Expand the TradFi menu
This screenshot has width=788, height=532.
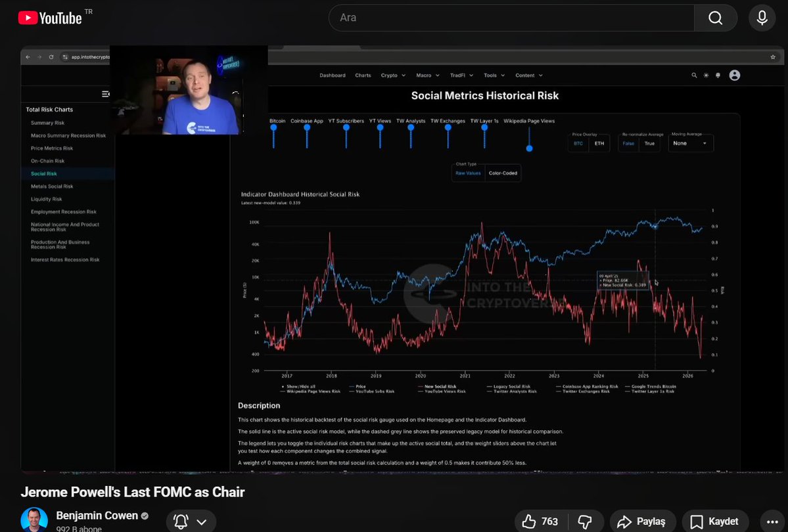pyautogui.click(x=461, y=76)
